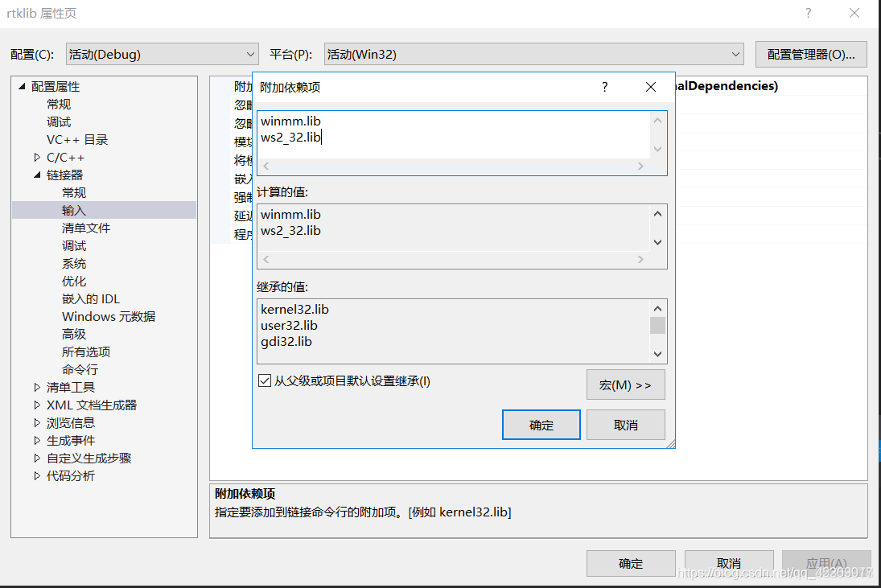Select VC++ 目录 in the settings tree
Screen dimensions: 881x588
coord(78,139)
